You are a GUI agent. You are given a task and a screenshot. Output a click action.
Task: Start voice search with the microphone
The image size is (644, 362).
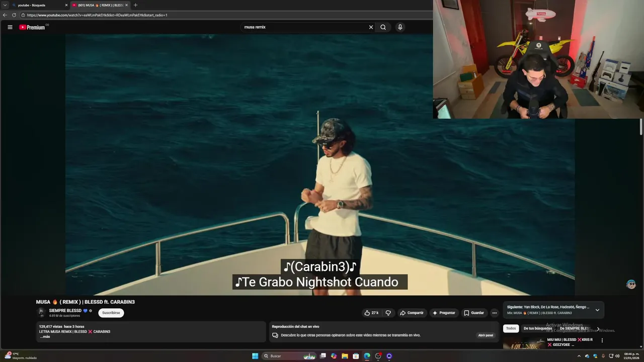coord(400,27)
